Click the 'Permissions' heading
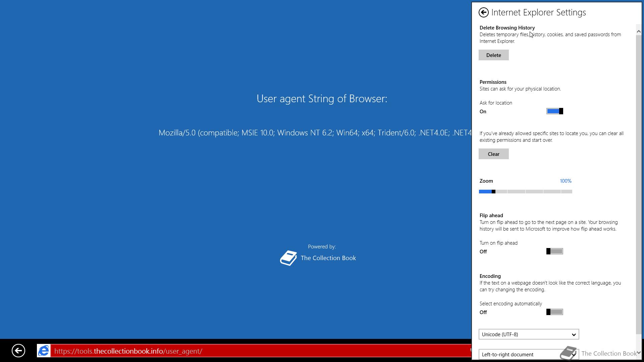 click(493, 82)
